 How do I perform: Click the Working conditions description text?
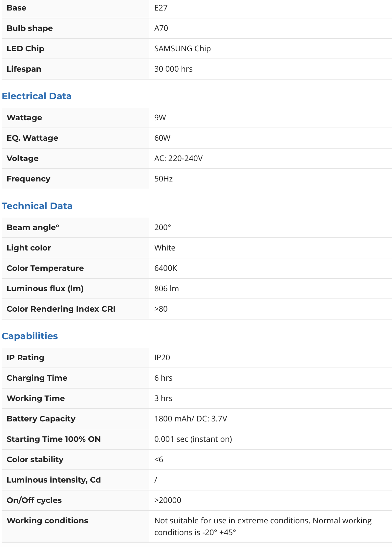pos(263,526)
